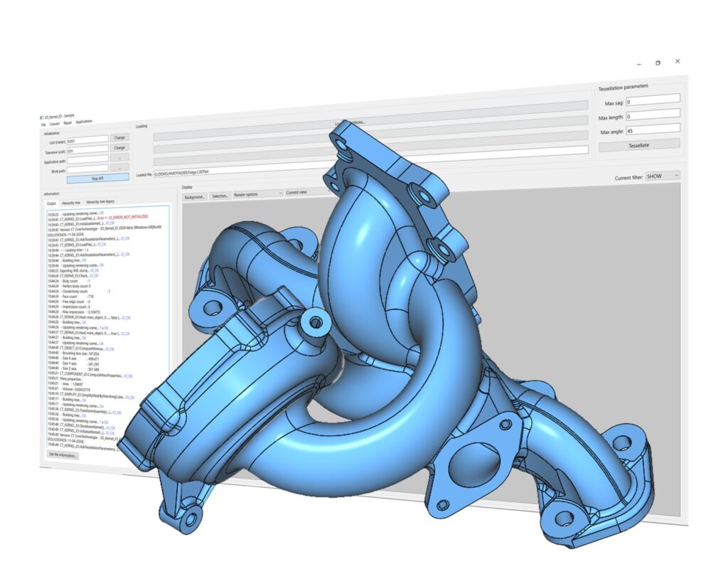Click the Selection... display button
Image resolution: width=728 pixels, height=569 pixels.
pyautogui.click(x=220, y=196)
